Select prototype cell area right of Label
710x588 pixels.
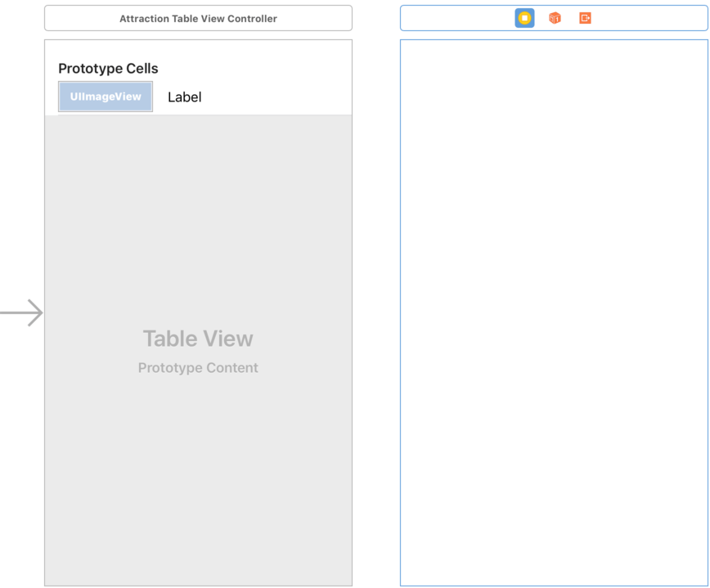(x=278, y=97)
